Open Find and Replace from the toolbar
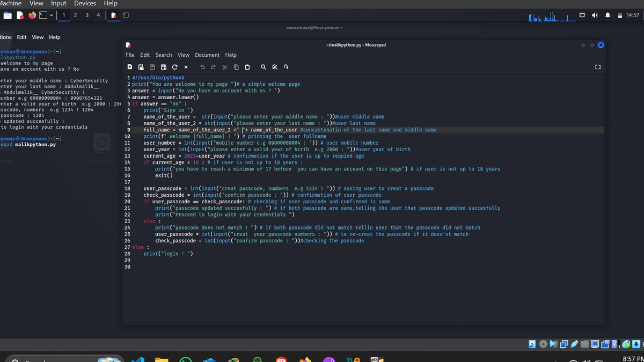 pos(274,67)
